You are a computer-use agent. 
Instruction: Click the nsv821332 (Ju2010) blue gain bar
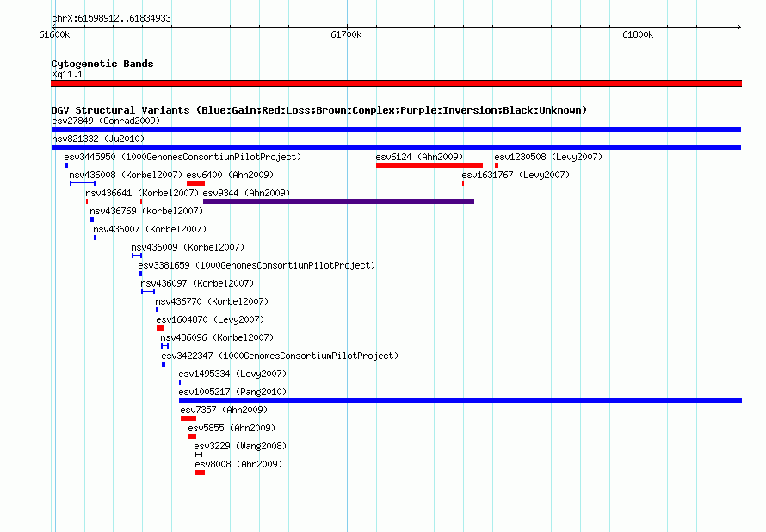point(396,147)
